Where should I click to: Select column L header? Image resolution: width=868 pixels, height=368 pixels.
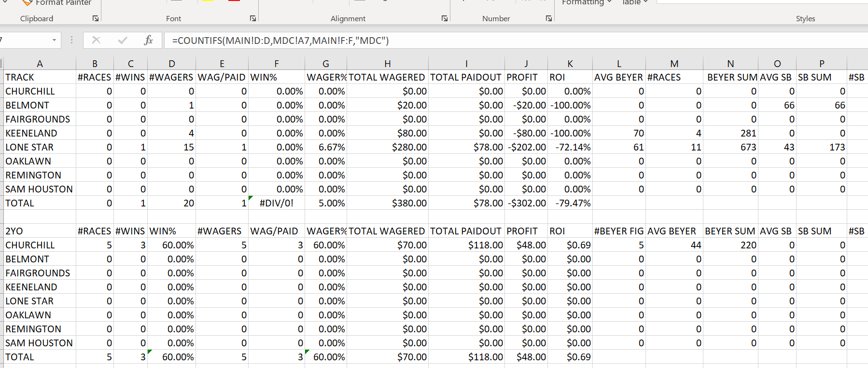619,64
